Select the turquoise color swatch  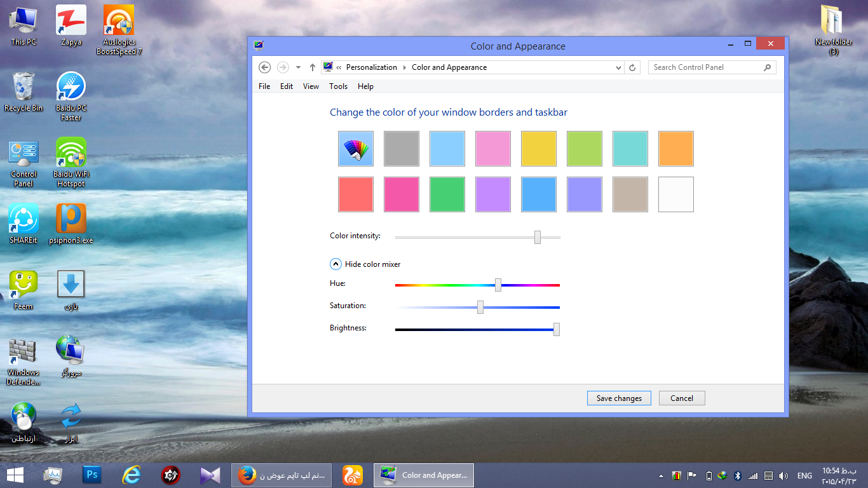point(630,149)
